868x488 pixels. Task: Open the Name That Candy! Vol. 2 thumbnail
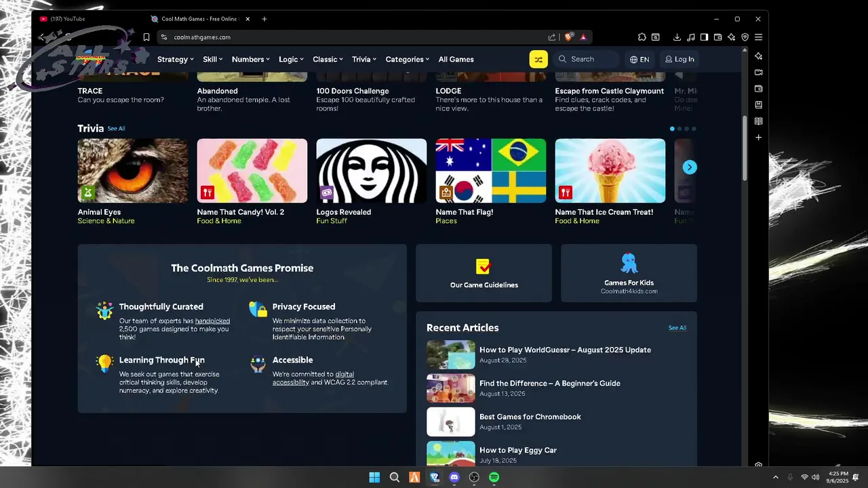click(x=252, y=171)
